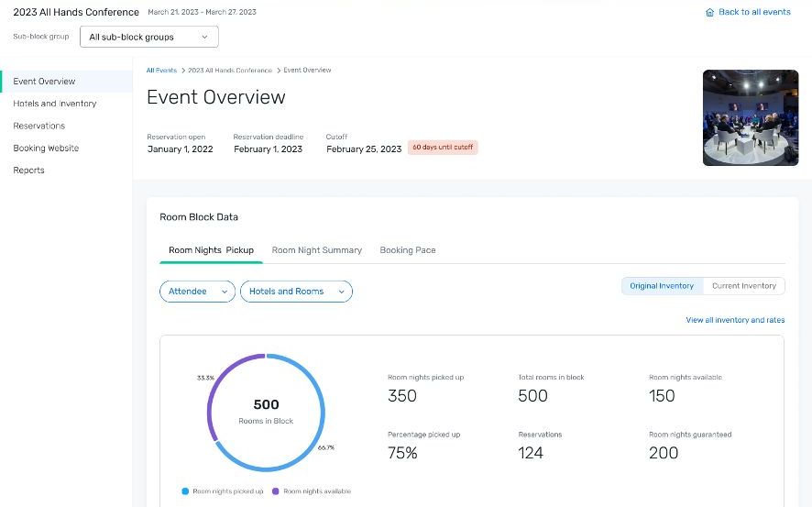This screenshot has height=507, width=812.
Task: Open Reports from the sidebar
Action: [29, 170]
